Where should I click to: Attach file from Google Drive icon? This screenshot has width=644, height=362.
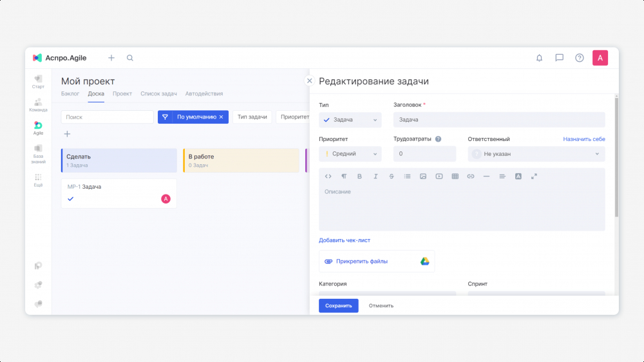point(424,262)
